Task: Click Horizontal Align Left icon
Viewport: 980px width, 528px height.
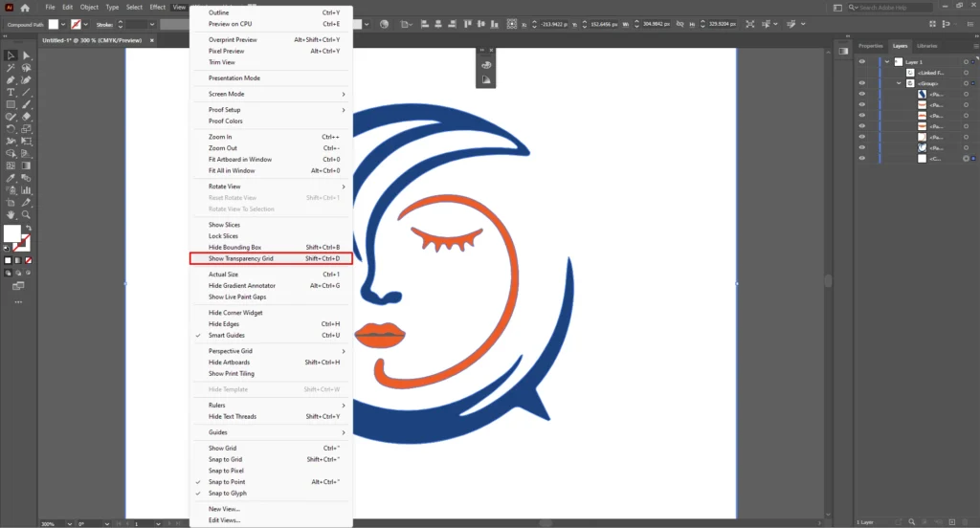Action: click(424, 24)
